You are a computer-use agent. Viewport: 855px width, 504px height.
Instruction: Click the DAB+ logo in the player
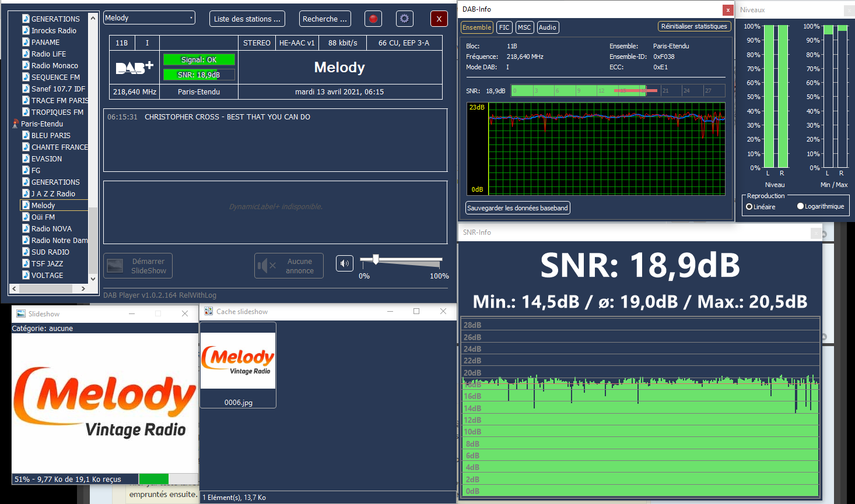pyautogui.click(x=135, y=68)
